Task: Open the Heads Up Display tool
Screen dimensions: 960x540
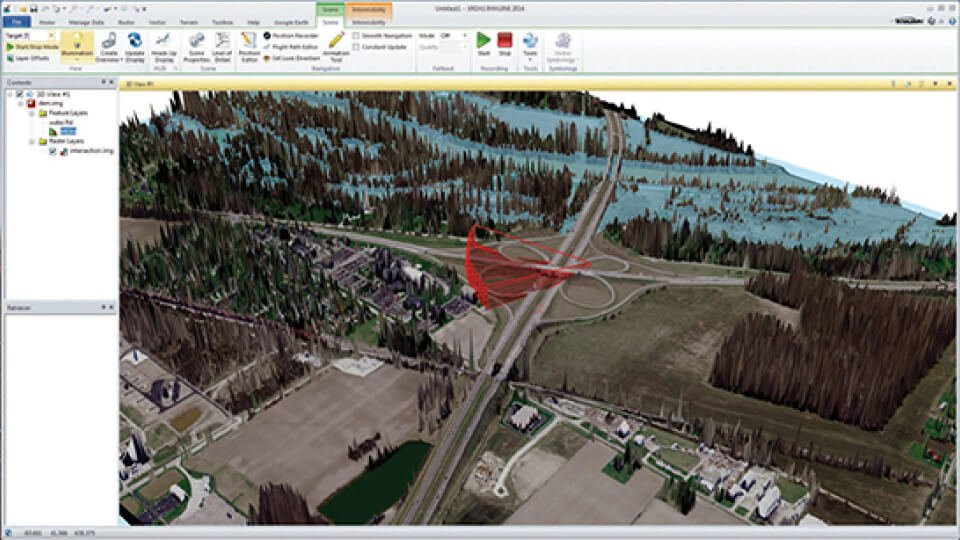Action: (163, 47)
